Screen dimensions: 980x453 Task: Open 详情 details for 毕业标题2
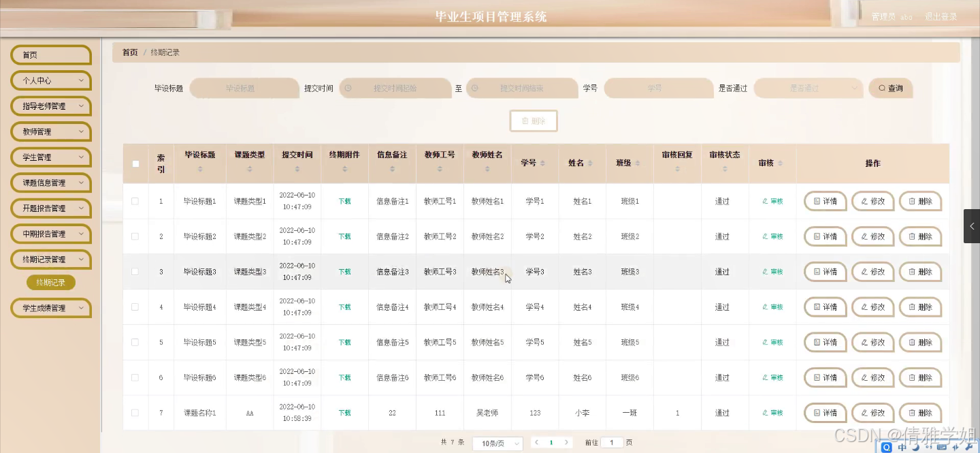[824, 236]
